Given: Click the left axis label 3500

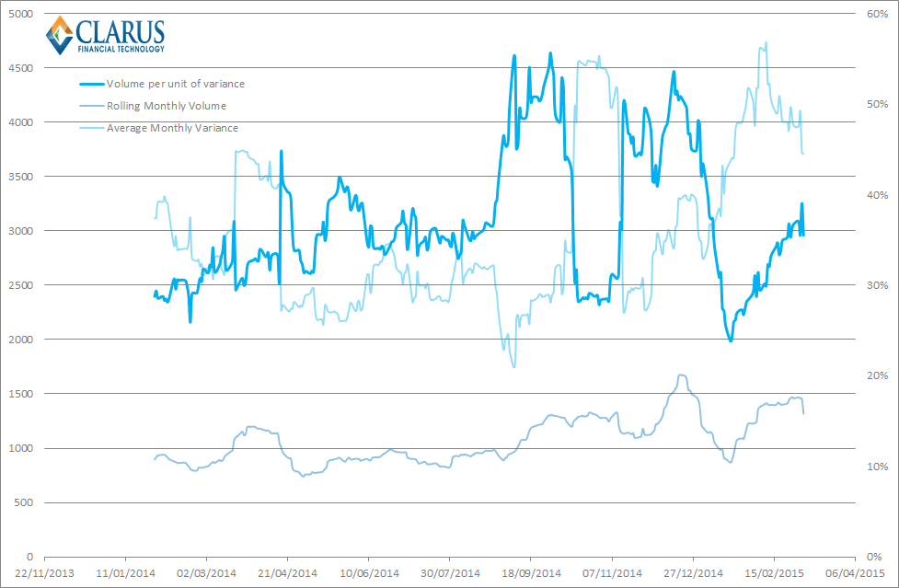Looking at the screenshot, I should 22,177.
